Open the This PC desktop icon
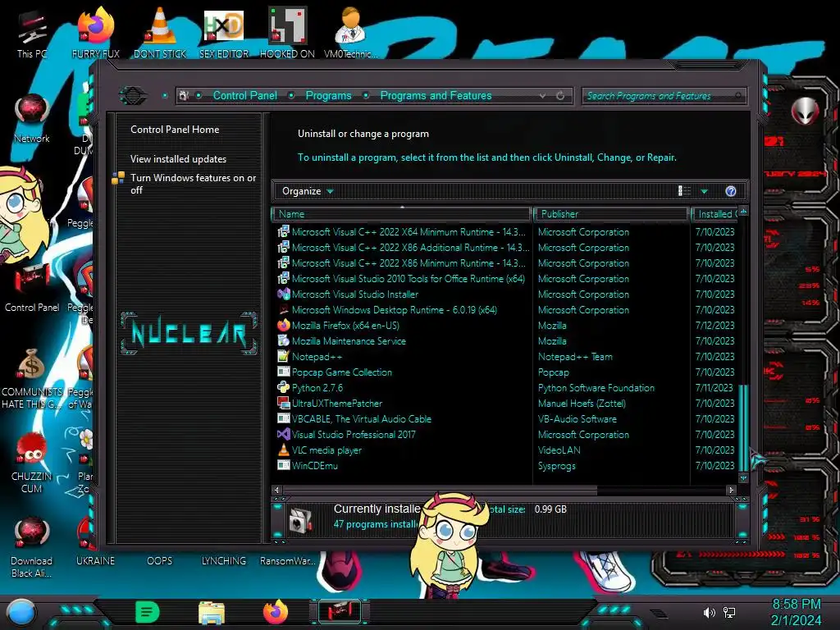 [x=32, y=33]
